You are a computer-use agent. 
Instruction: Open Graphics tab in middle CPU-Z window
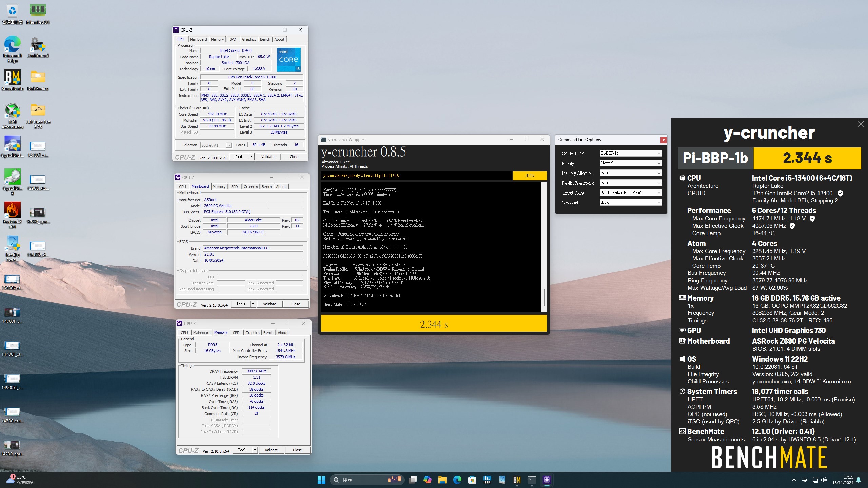(x=251, y=187)
